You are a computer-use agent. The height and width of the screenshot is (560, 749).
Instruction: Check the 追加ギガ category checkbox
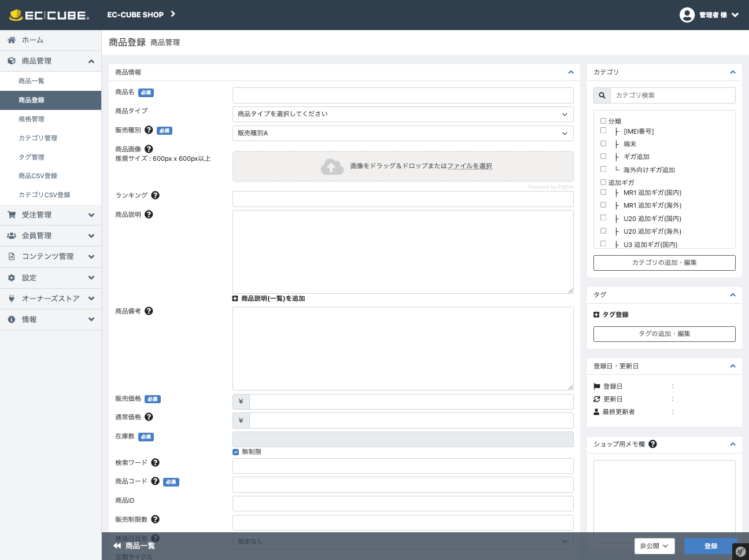coord(603,182)
